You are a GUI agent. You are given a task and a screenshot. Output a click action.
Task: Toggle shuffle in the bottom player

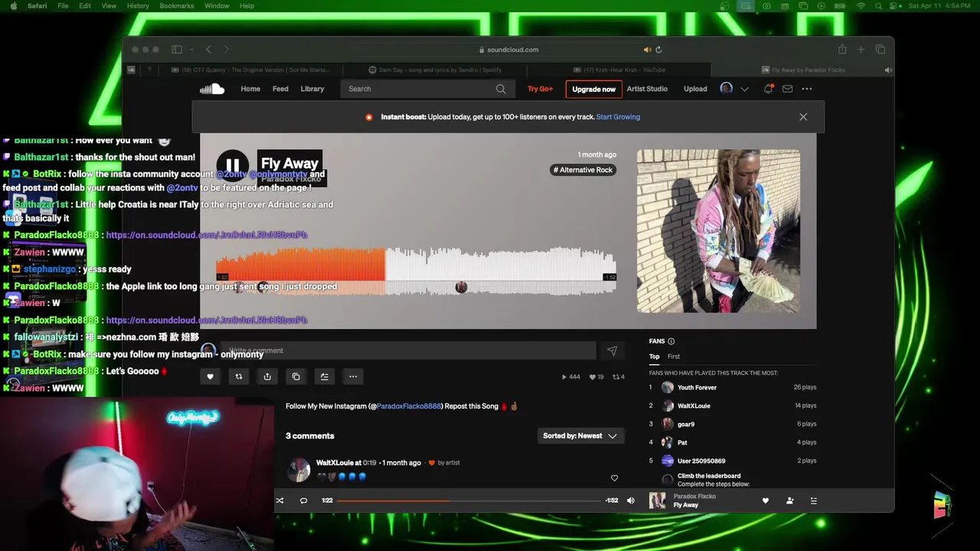click(279, 500)
